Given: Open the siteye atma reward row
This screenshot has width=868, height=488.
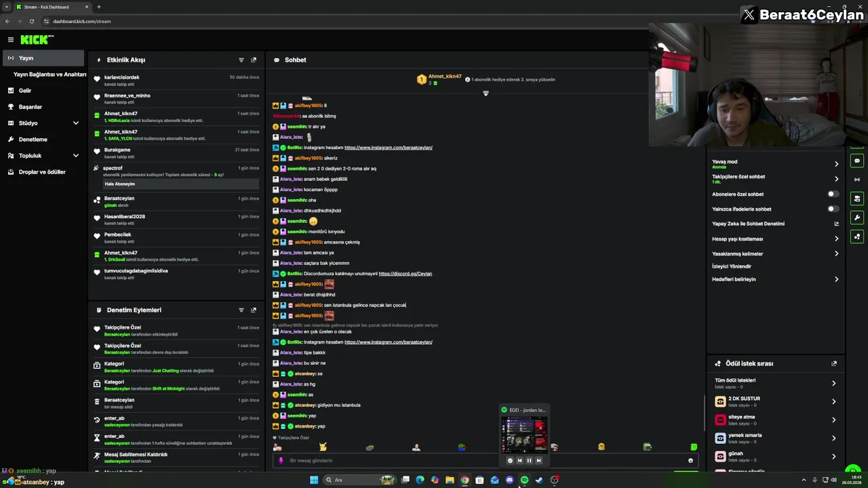Looking at the screenshot, I should (776, 420).
